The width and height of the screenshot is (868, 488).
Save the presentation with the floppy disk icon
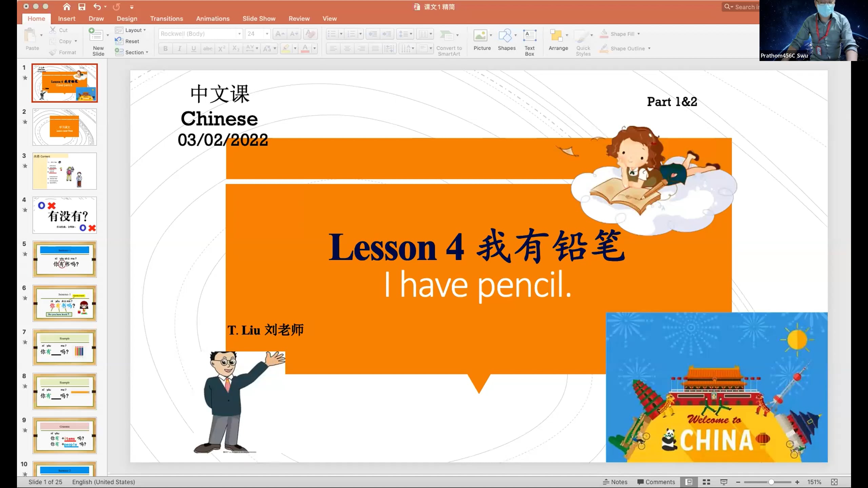(82, 7)
